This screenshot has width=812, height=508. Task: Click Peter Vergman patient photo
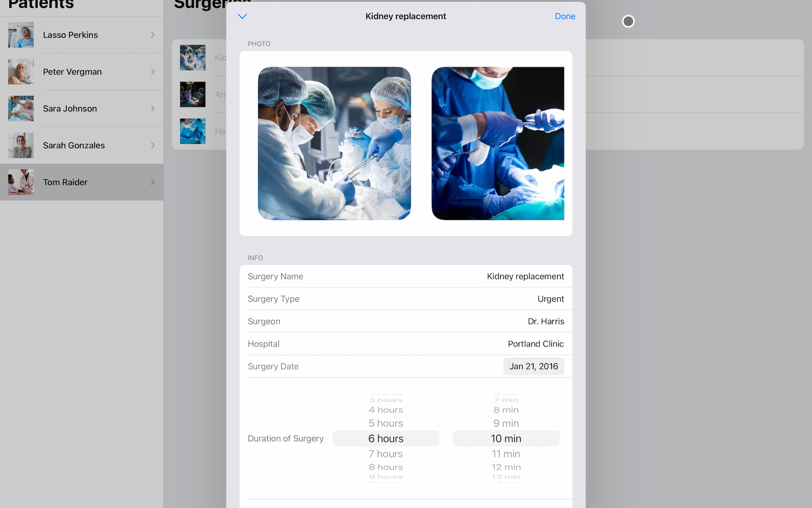pos(21,71)
